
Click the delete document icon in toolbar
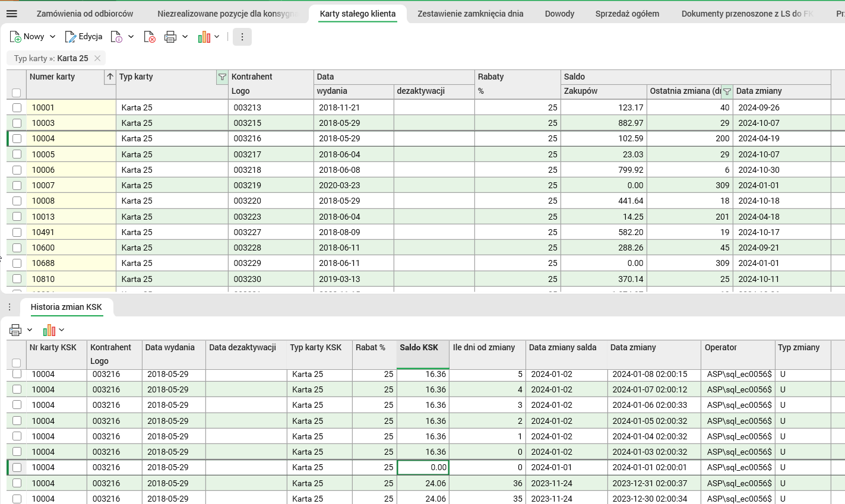coord(150,37)
